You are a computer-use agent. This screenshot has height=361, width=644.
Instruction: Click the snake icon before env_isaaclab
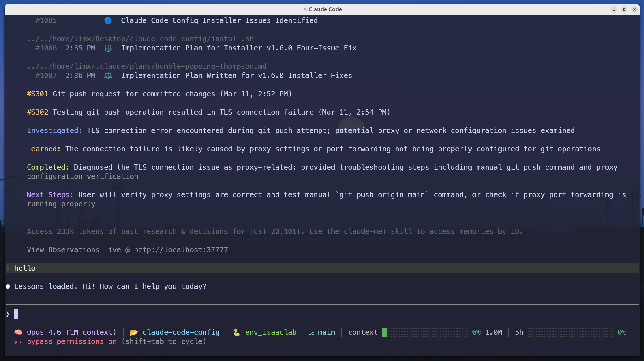[236, 332]
